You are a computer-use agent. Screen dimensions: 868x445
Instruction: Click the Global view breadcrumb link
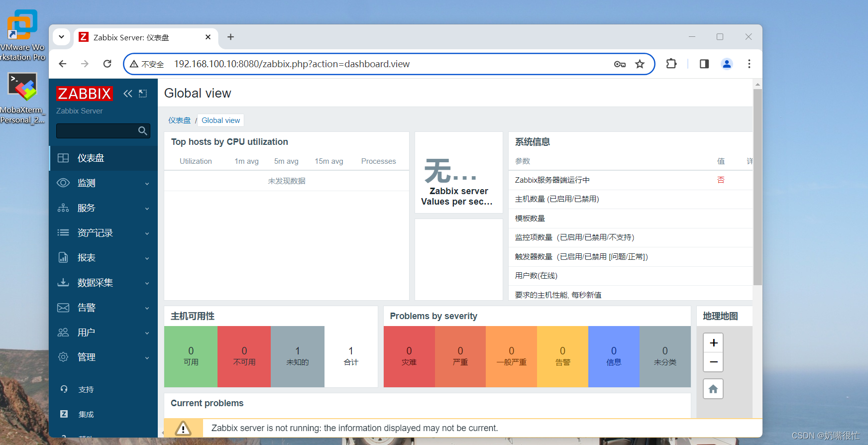(220, 120)
